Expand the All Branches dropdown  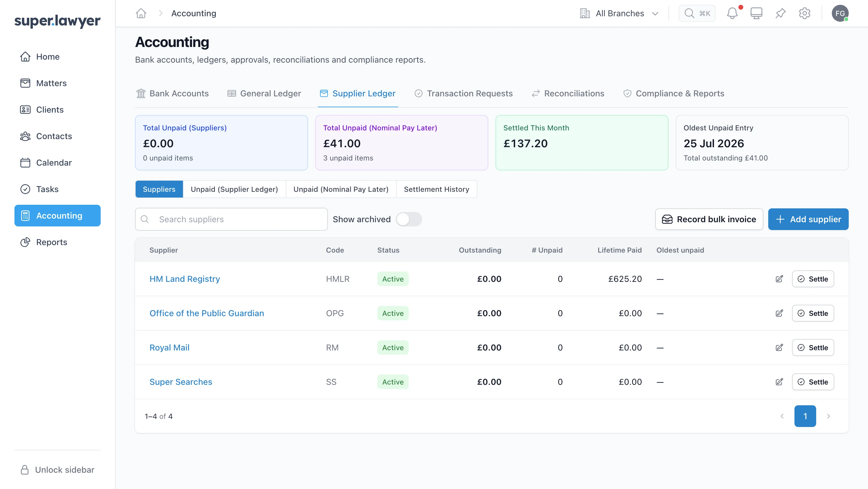619,14
